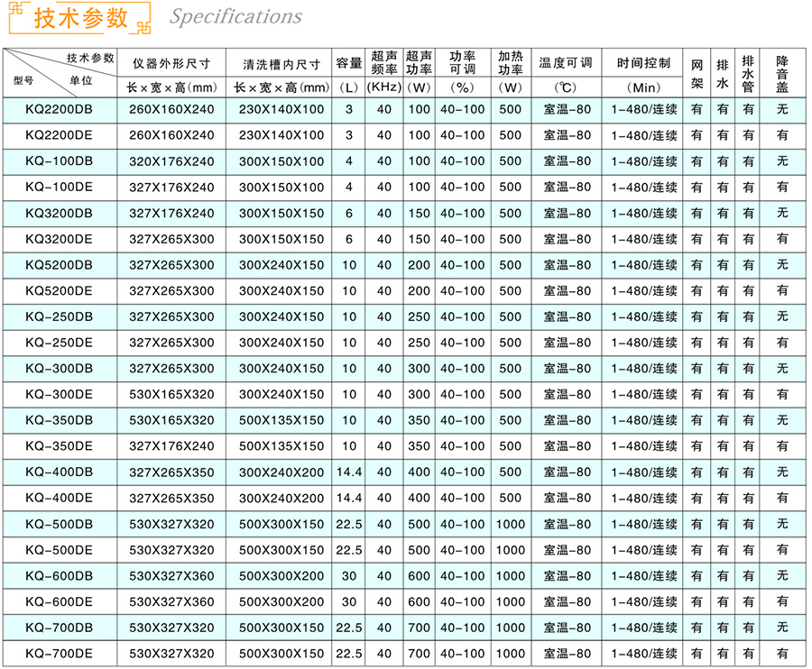The height and width of the screenshot is (669, 812).
Task: Select the 降音盖 column header
Action: pos(782,72)
